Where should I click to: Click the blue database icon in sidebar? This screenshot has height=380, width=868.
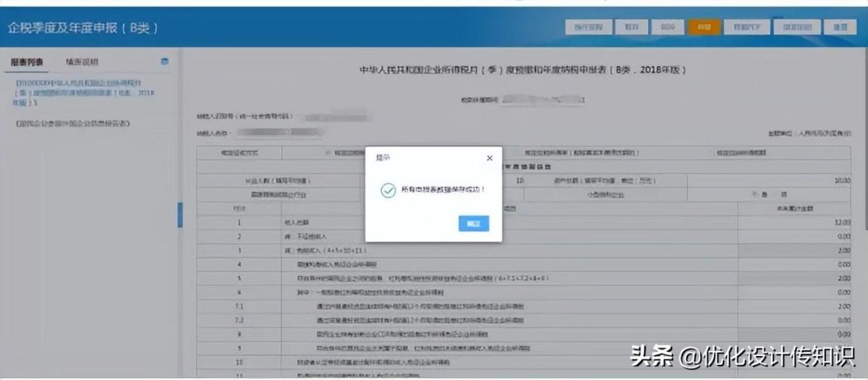click(x=165, y=61)
